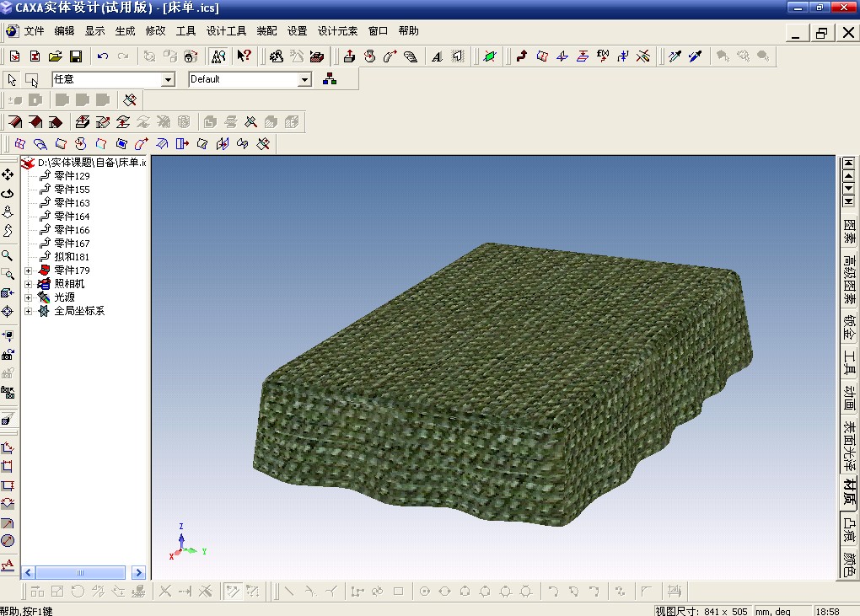The width and height of the screenshot is (860, 616).
Task: Click the design tree horizontal scrollbar thumb
Action: [80, 573]
